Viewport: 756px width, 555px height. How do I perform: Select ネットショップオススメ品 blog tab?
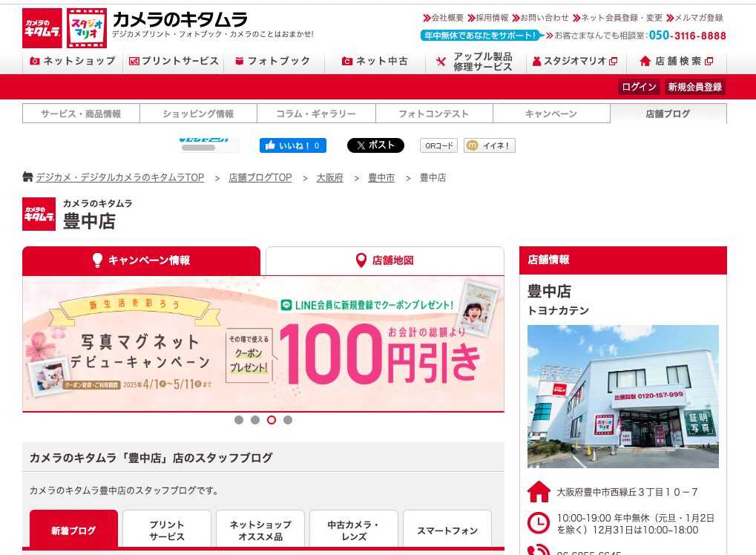click(260, 530)
